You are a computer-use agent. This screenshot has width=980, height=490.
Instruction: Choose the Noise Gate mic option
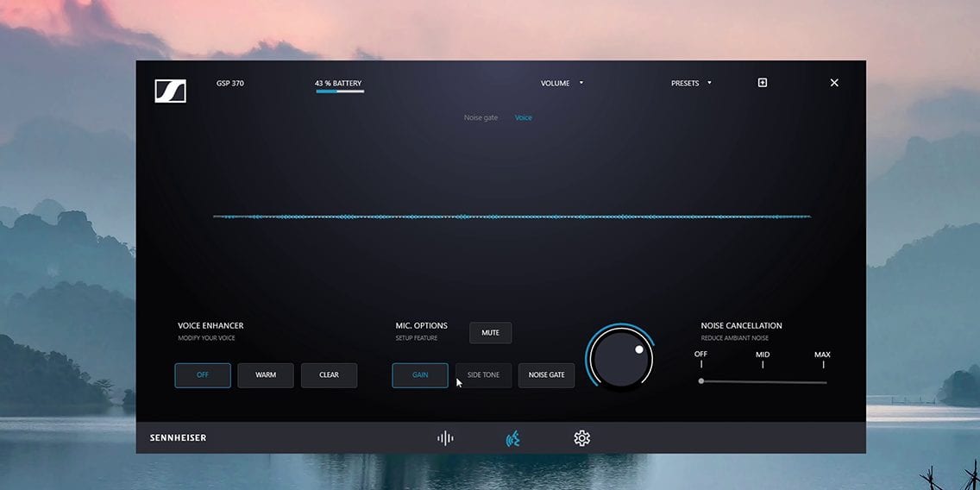click(x=546, y=375)
